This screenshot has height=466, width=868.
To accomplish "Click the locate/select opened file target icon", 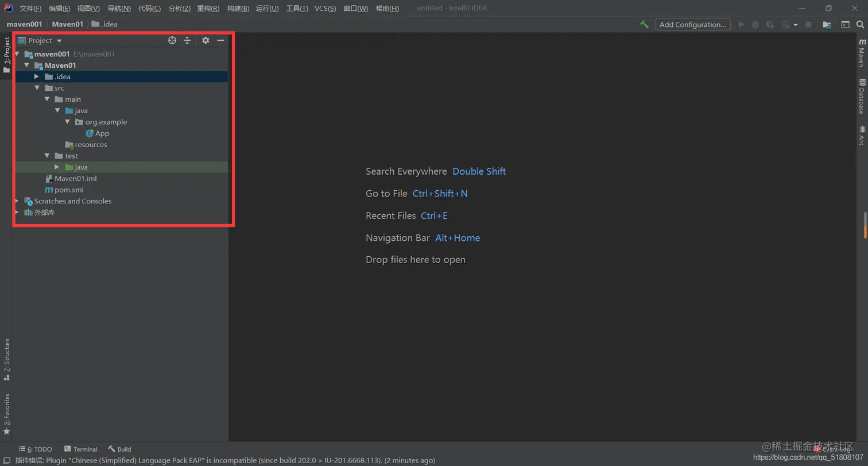I will coord(172,40).
